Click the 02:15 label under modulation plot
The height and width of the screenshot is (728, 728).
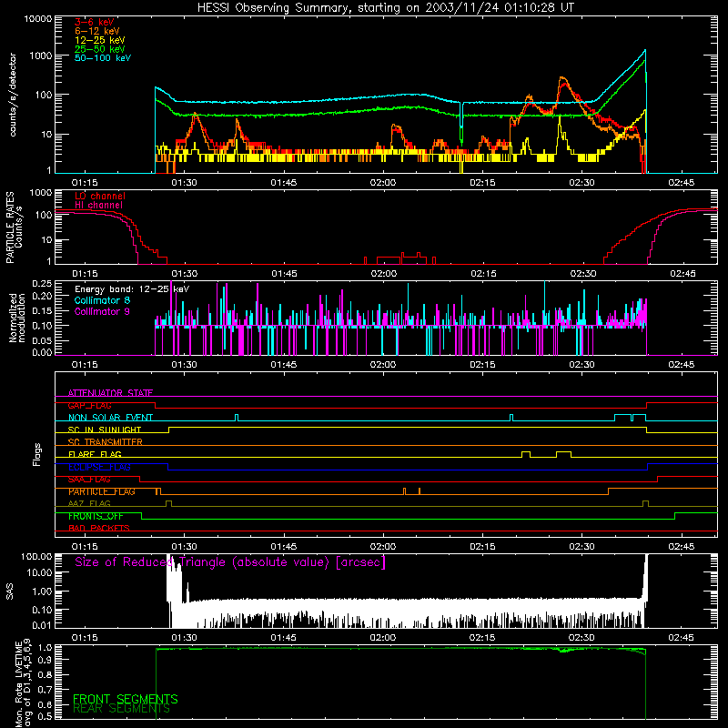click(x=482, y=365)
